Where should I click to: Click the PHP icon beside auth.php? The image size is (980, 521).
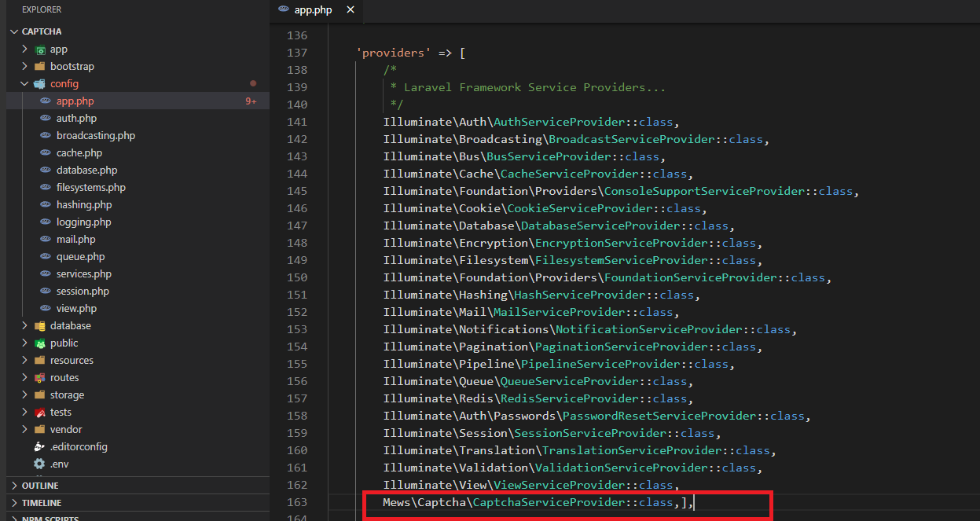click(x=46, y=119)
